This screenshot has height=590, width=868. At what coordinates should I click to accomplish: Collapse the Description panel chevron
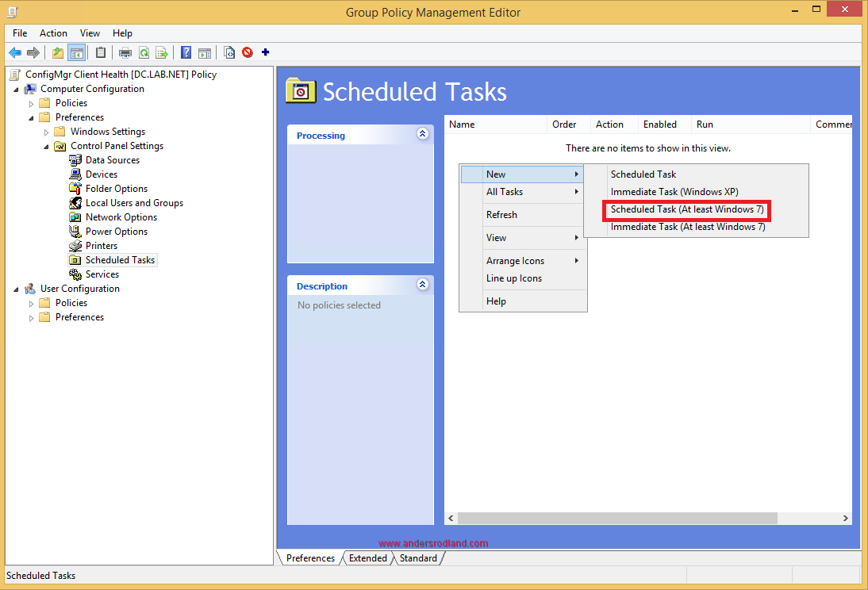click(x=422, y=285)
